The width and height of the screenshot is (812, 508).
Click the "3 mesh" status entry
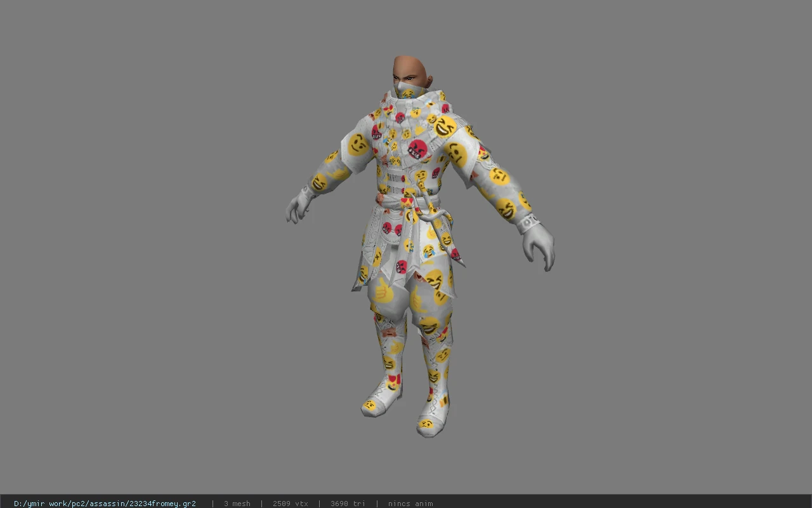click(237, 504)
